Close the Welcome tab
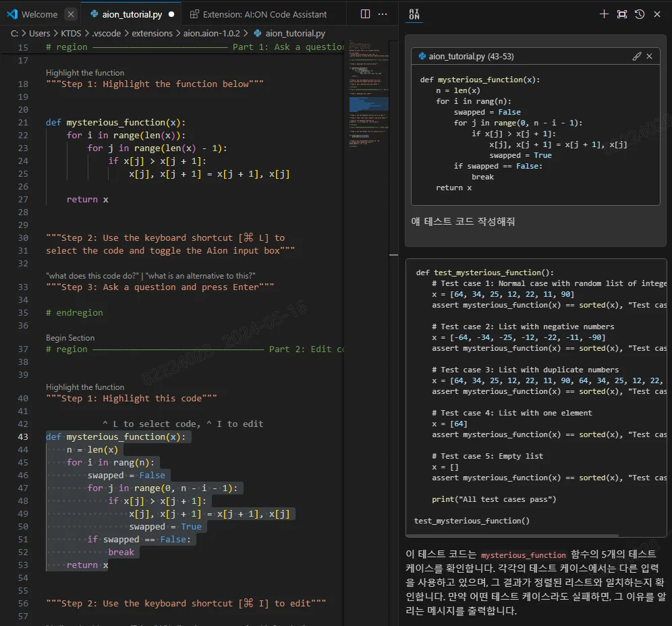The image size is (672, 626). click(x=72, y=14)
